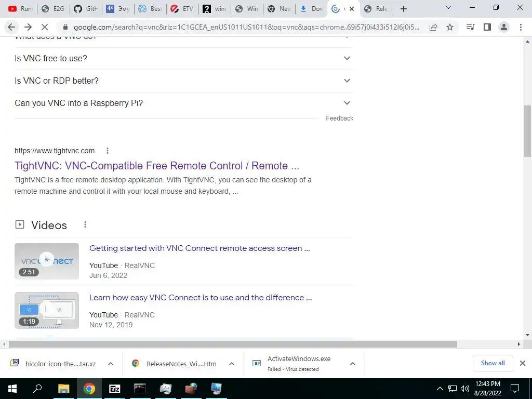Switch to the GitHub tab
532x399 pixels.
(x=86, y=9)
